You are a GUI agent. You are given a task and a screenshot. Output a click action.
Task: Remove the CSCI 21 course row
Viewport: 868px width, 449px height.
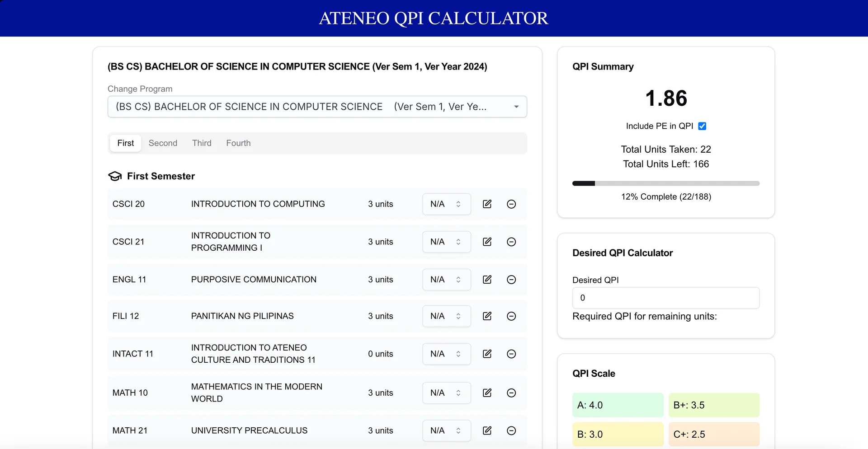511,242
